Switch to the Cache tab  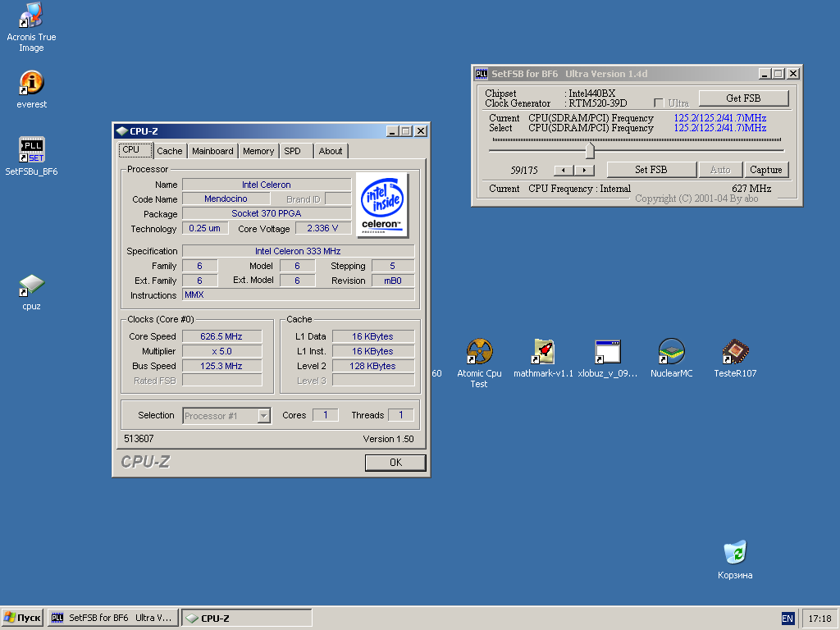click(170, 151)
